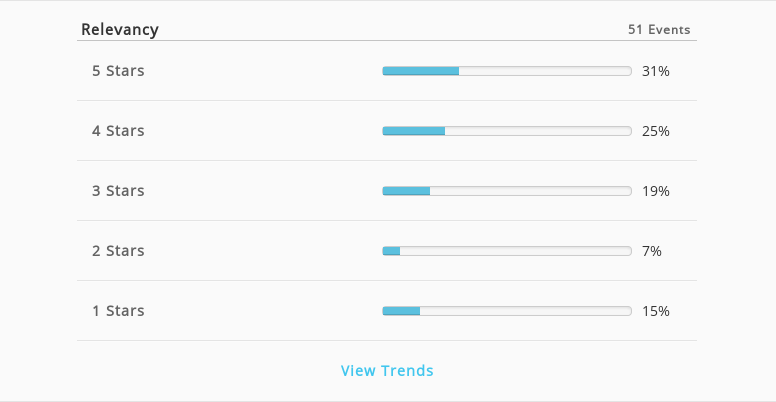
Task: Click the blue filled part of 4 Stars bar
Action: [x=414, y=131]
